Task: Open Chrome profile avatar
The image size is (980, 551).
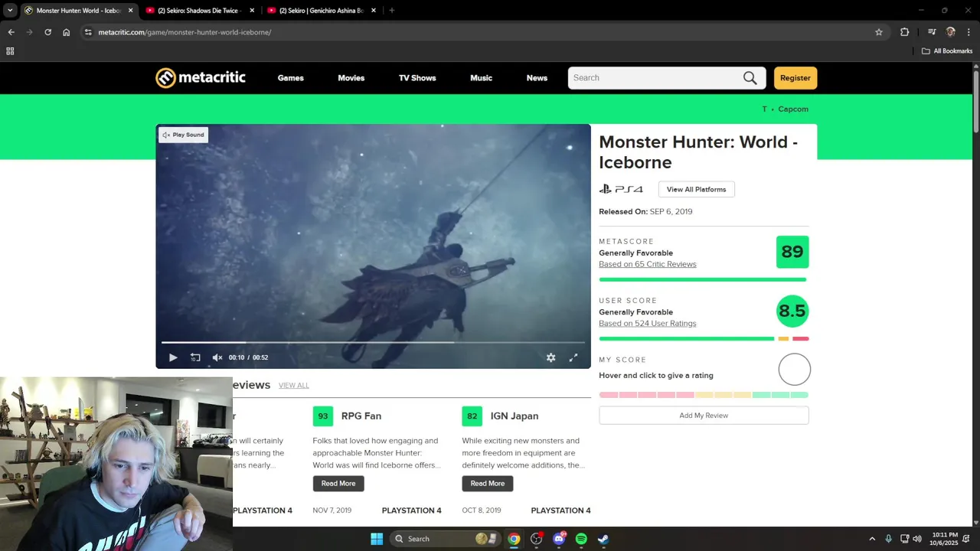Action: [951, 32]
